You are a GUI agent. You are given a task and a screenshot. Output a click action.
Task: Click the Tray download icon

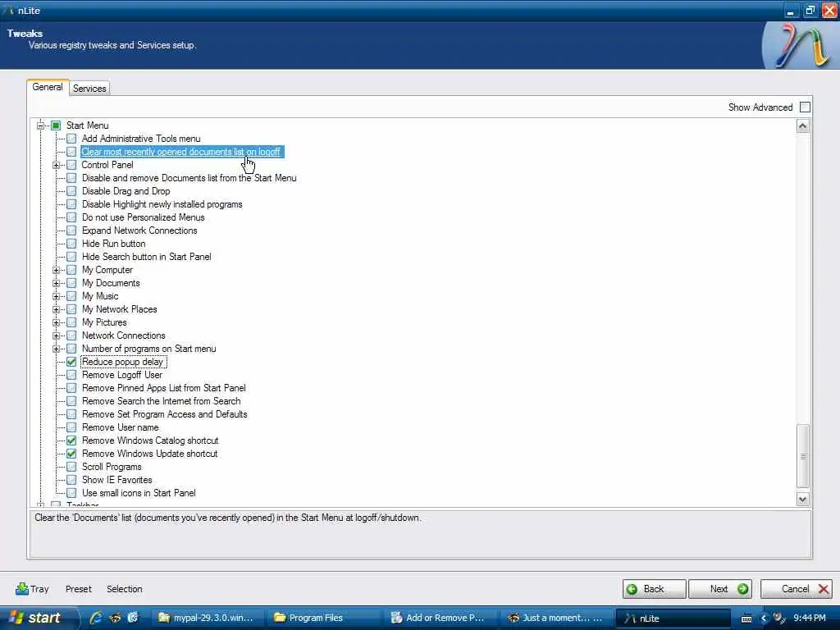(x=22, y=589)
